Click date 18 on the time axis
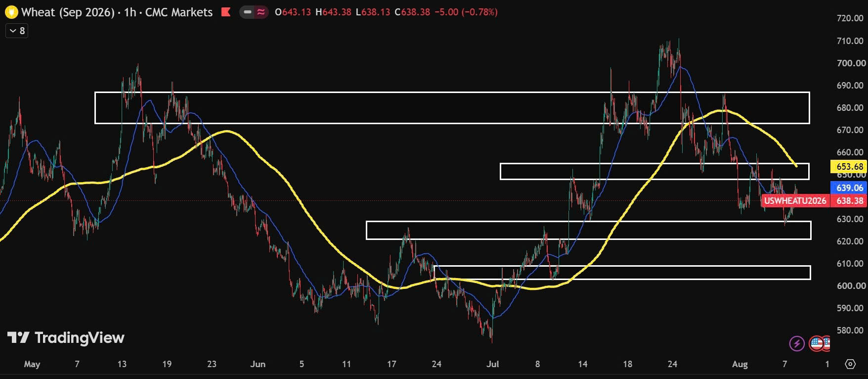868x379 pixels. (627, 364)
